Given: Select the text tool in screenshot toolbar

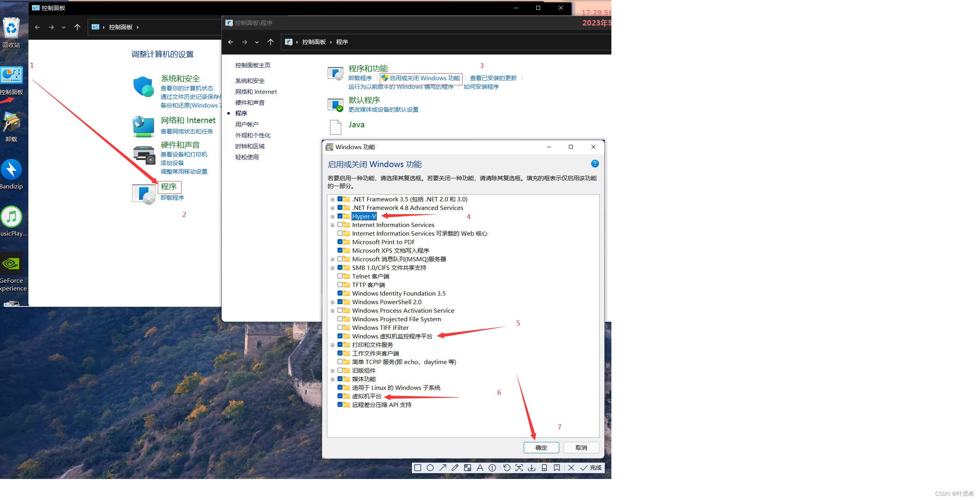Looking at the screenshot, I should [480, 468].
